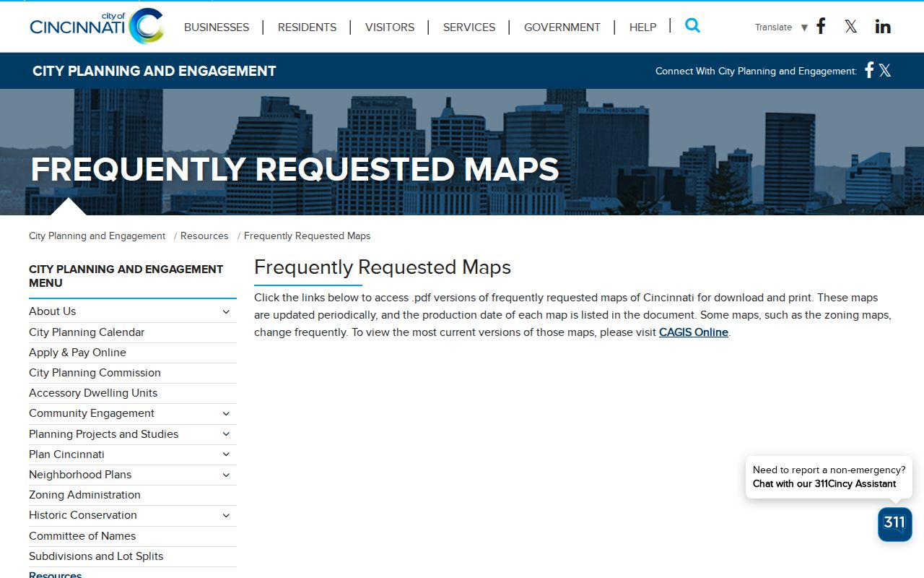The image size is (924, 578).
Task: Open the Neighborhood Plans sidebar link
Action: coord(80,475)
